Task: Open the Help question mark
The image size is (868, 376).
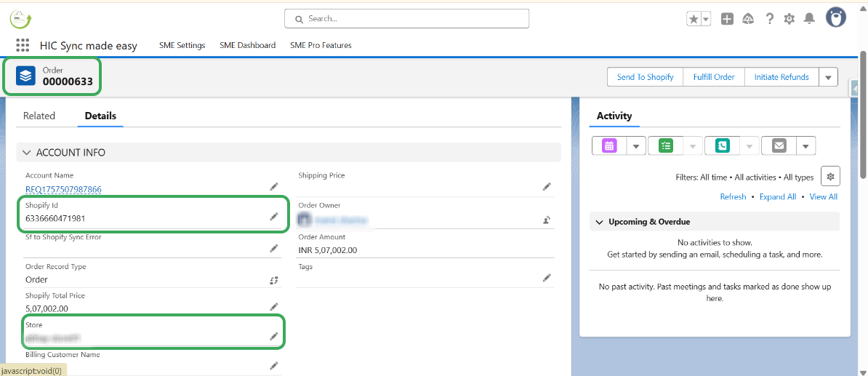Action: coord(769,19)
